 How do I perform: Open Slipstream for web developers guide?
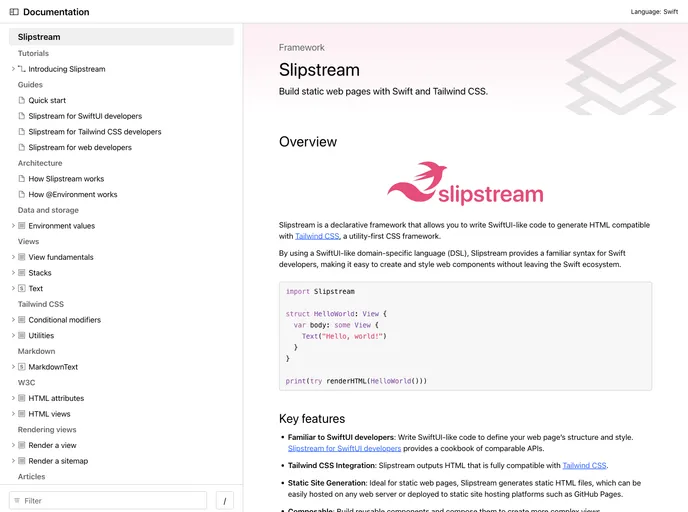80,147
